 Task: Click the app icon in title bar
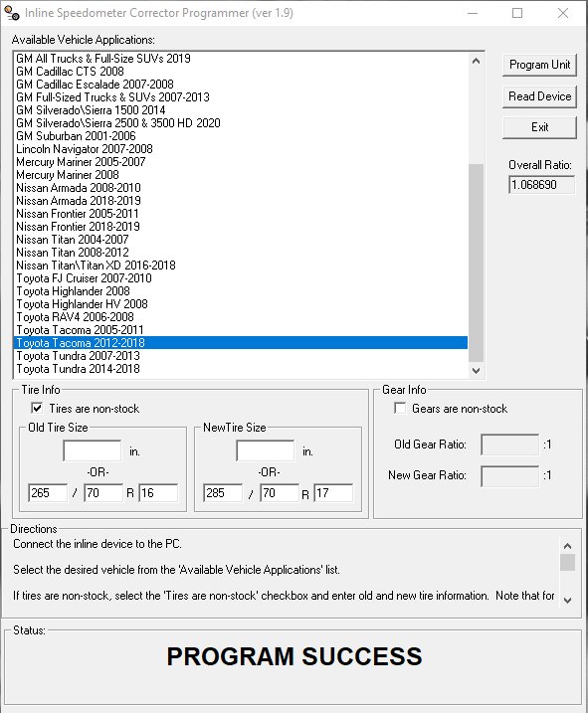click(12, 13)
